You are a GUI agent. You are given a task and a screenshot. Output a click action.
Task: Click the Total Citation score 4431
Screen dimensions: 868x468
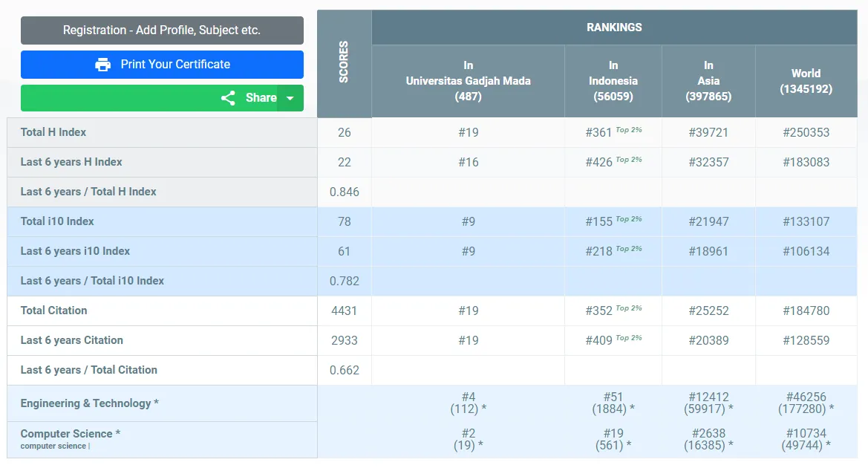point(344,311)
